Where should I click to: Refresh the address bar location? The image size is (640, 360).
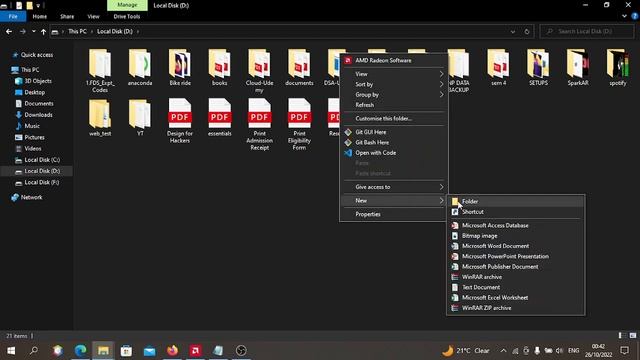click(527, 31)
